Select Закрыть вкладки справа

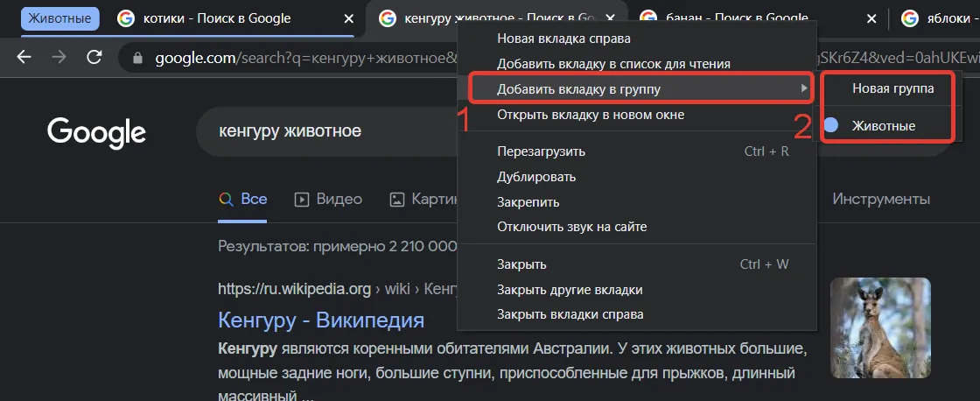click(637, 314)
